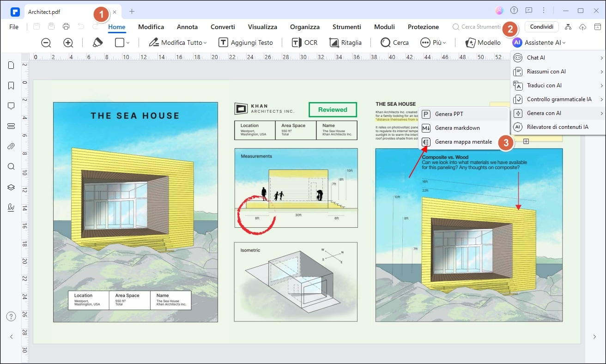The height and width of the screenshot is (364, 606).
Task: Click the zoom out magnifier icon
Action: point(46,42)
